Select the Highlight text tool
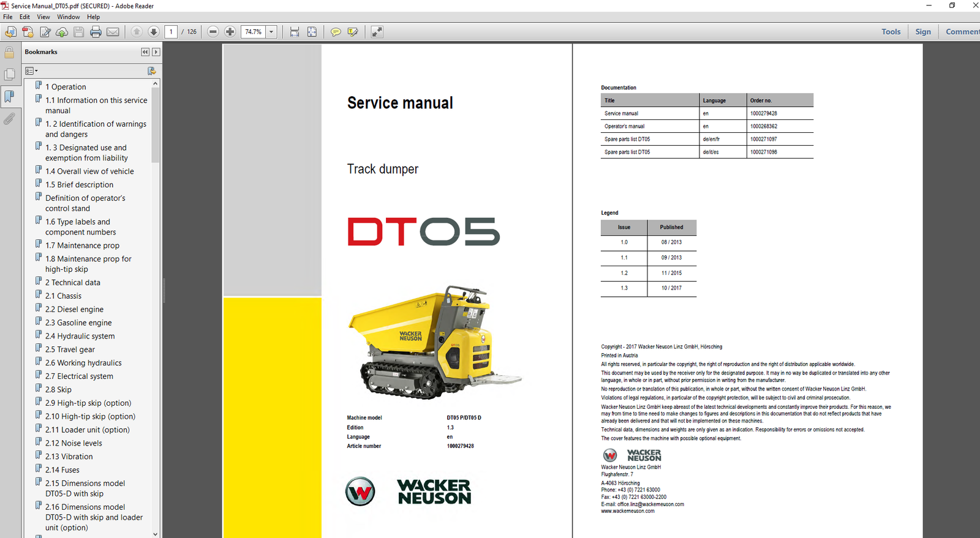The width and height of the screenshot is (980, 538). coord(353,32)
